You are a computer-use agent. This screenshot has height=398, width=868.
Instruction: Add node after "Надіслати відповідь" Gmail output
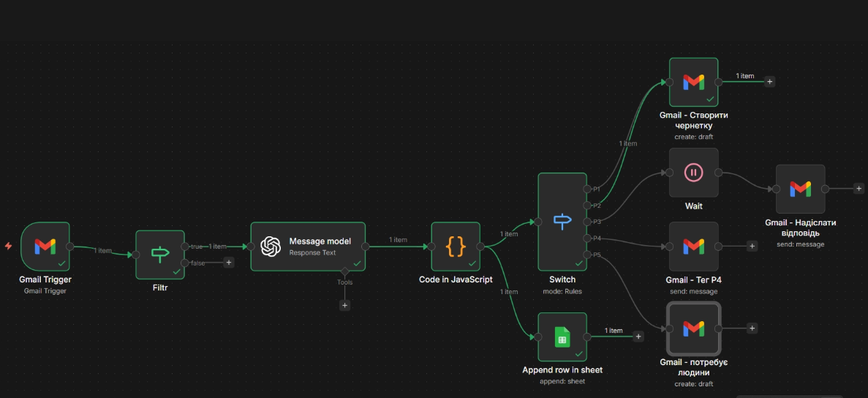pyautogui.click(x=858, y=189)
